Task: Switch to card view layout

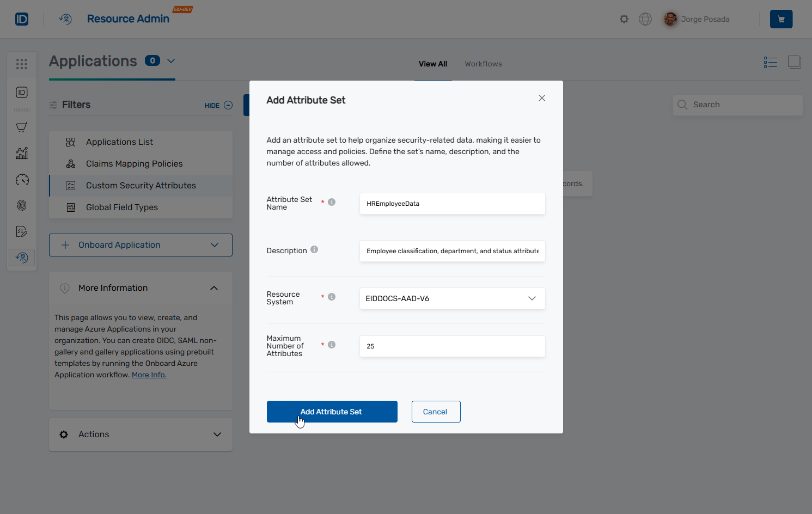Action: (794, 62)
